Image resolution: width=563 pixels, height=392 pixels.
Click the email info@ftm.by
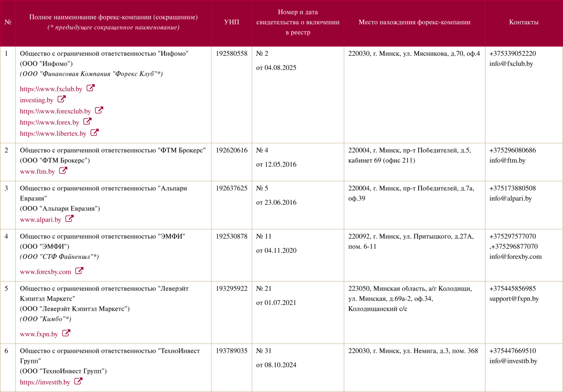[x=507, y=161]
